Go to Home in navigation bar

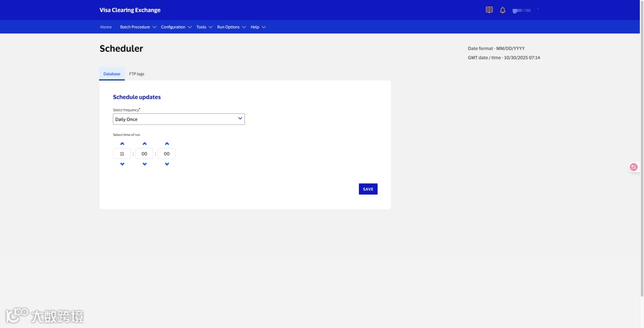point(106,27)
